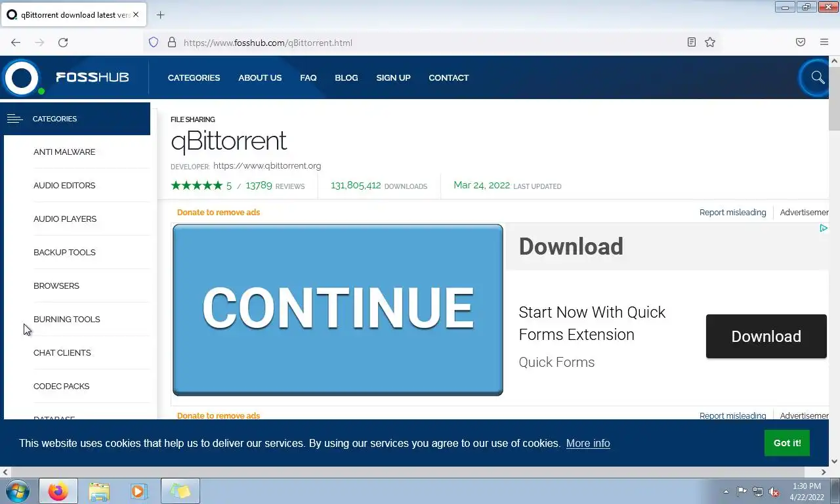
Task: Open the qbittorrent.org developer link
Action: point(267,166)
